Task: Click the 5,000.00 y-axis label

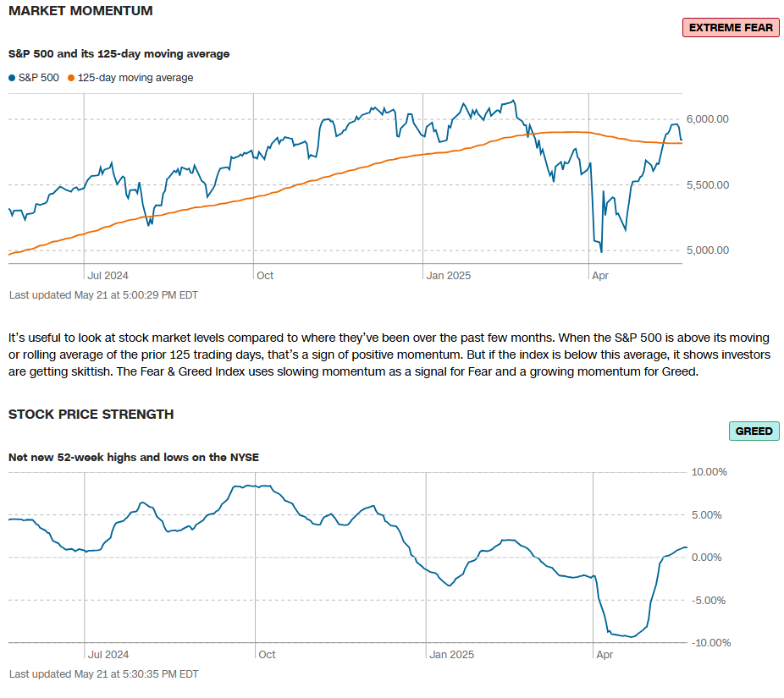Action: tap(709, 250)
